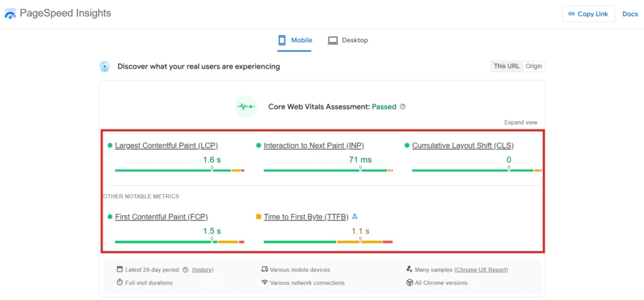Image resolution: width=644 pixels, height=300 pixels.
Task: Open Cumulative Layout Shift (CLS) link
Action: (463, 145)
